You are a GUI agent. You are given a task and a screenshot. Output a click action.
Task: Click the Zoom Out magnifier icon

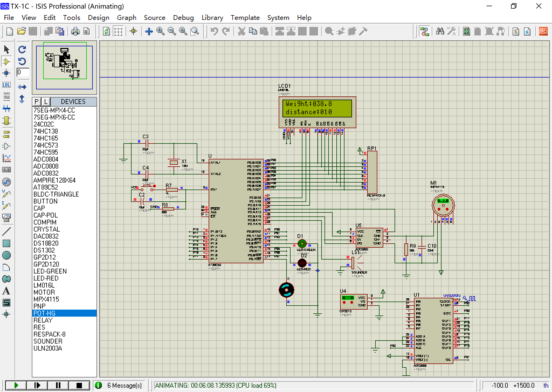[172, 31]
